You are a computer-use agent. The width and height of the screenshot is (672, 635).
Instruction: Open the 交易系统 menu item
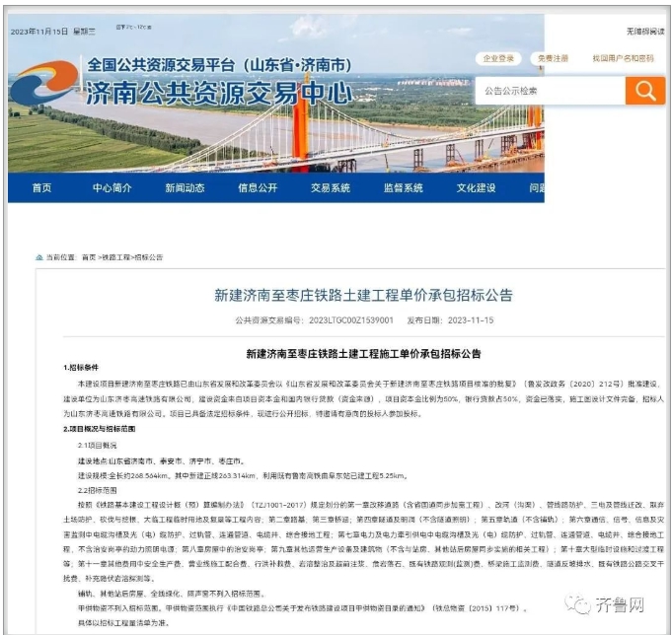[x=331, y=188]
